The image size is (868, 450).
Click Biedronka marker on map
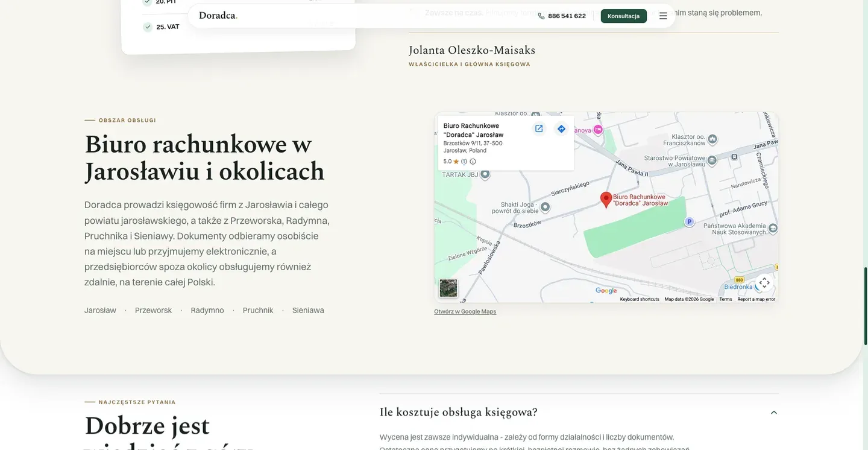click(x=758, y=287)
